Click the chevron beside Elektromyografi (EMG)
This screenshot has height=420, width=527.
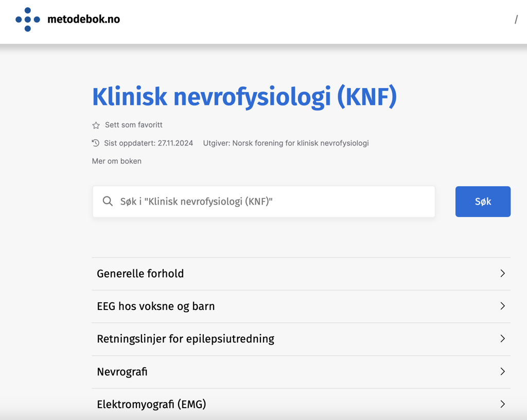[502, 404]
